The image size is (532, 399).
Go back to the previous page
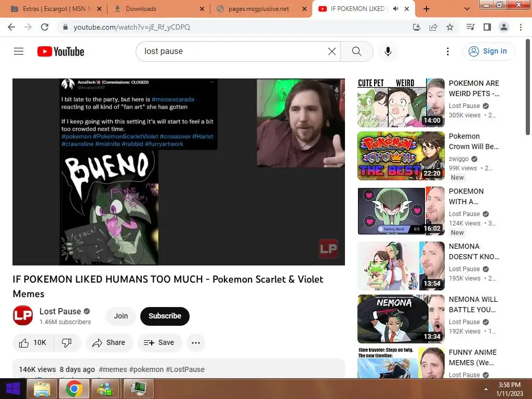click(x=11, y=27)
